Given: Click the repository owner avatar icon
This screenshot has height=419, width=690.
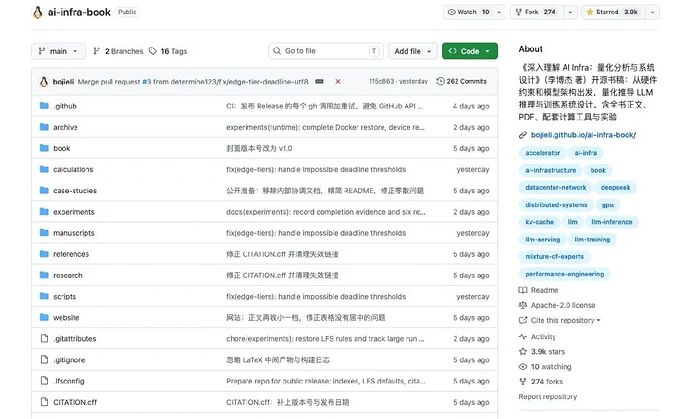Looking at the screenshot, I should (38, 12).
